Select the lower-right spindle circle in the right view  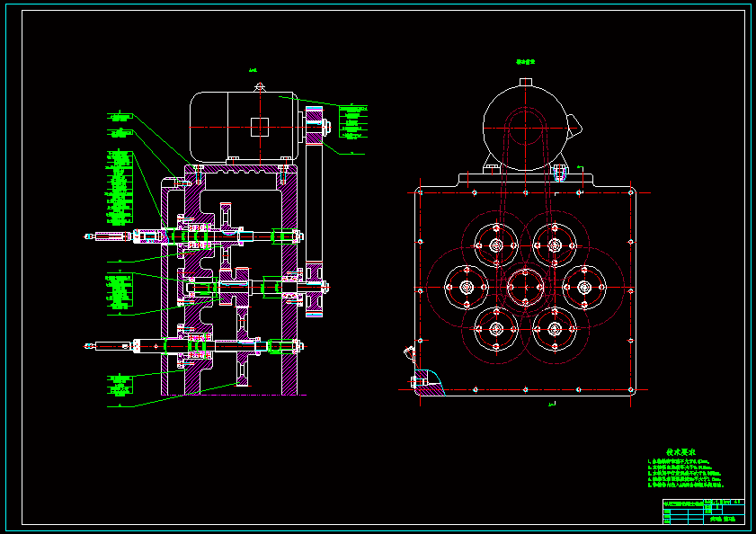(555, 329)
